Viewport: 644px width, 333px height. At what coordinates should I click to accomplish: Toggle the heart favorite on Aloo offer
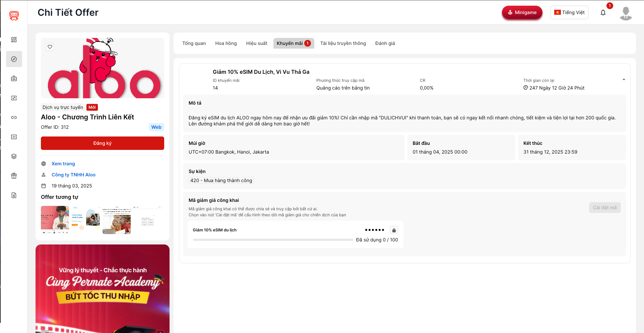pos(50,47)
